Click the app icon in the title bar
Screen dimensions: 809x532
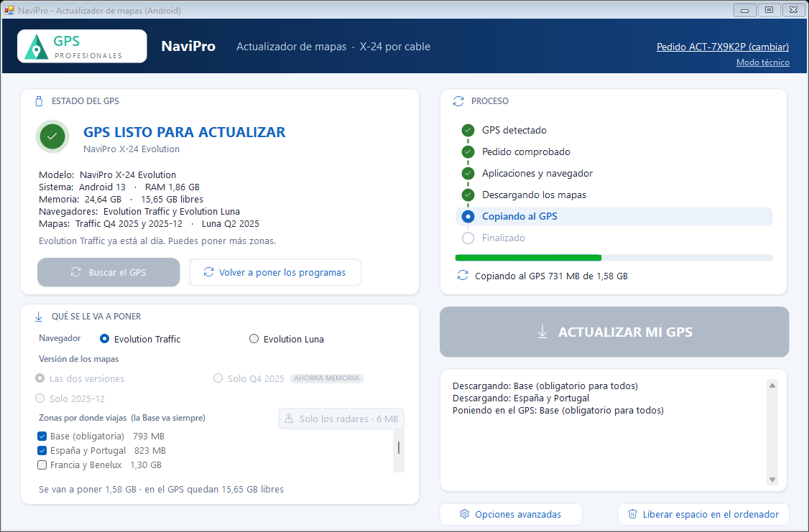tap(9, 10)
